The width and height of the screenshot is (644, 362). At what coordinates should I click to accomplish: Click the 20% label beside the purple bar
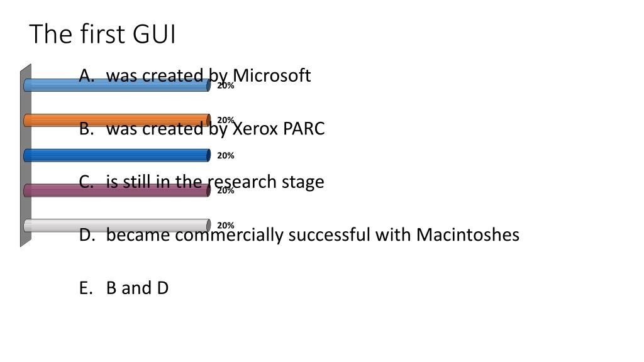(x=226, y=190)
